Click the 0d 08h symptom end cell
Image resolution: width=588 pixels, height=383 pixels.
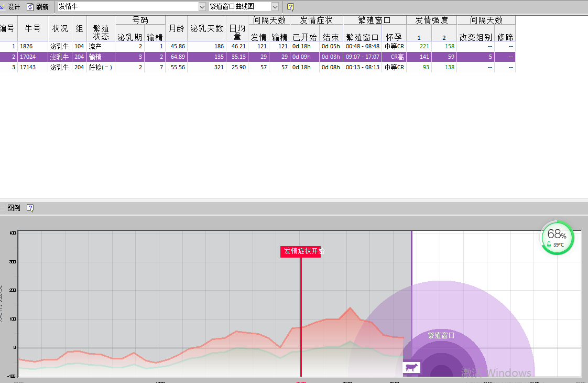coord(331,67)
